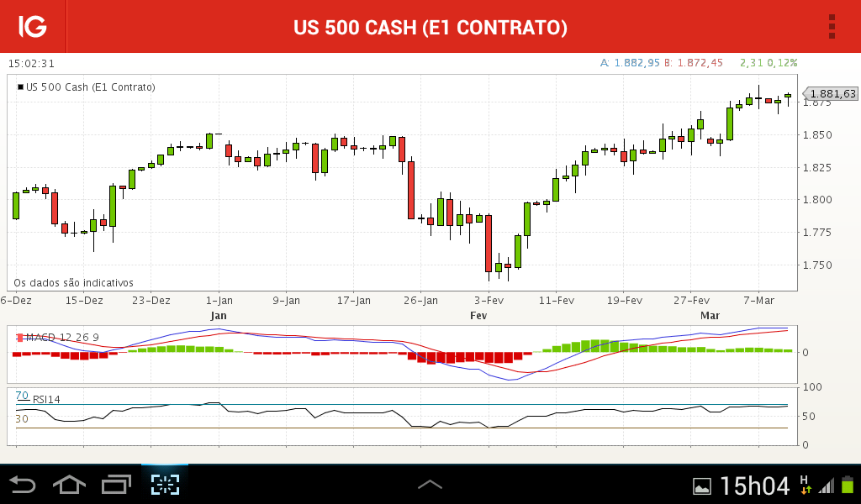Image resolution: width=861 pixels, height=504 pixels.
Task: Click the current price tag 1.881,63
Action: [x=831, y=94]
